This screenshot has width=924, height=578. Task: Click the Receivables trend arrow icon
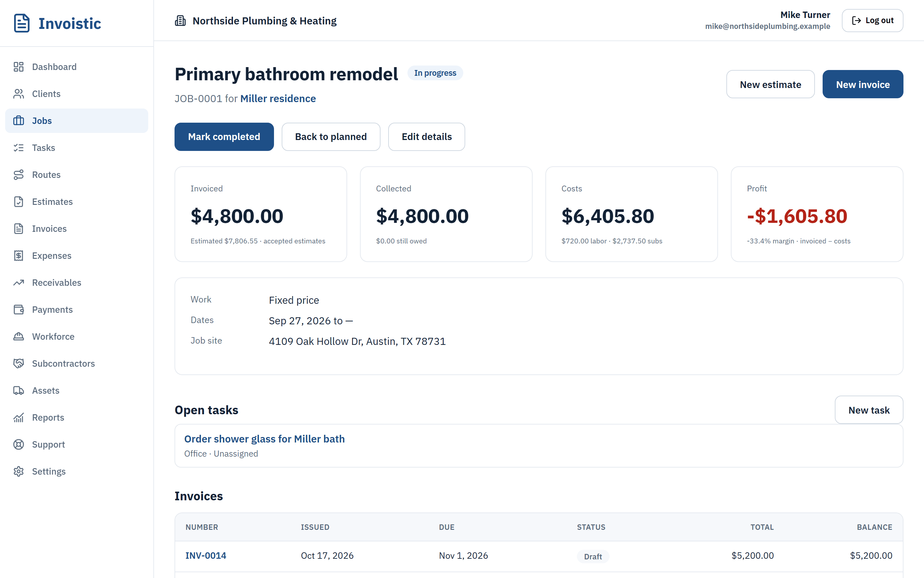point(19,283)
